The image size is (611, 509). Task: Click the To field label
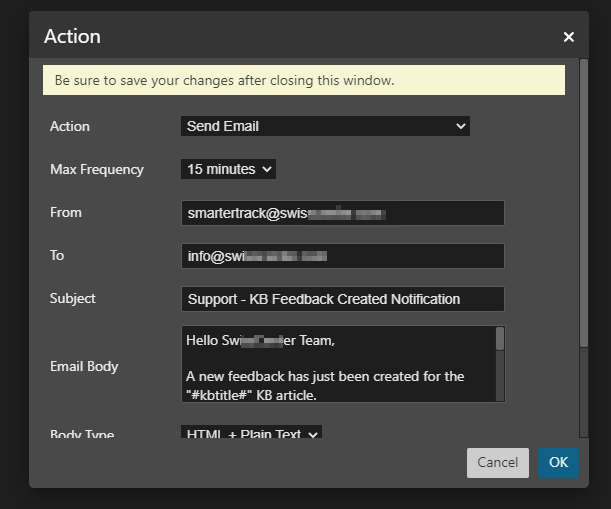pos(57,255)
